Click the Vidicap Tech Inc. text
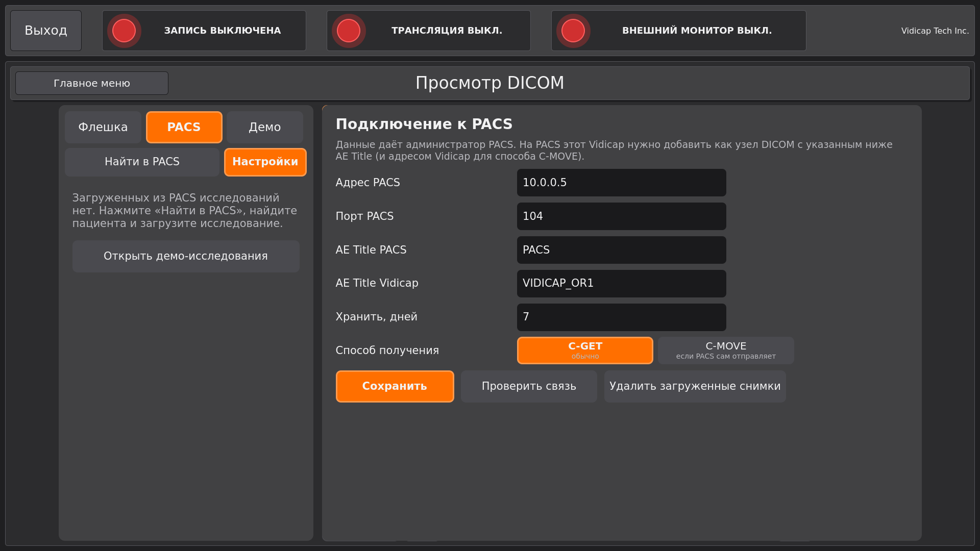This screenshot has width=980, height=551. [x=935, y=31]
